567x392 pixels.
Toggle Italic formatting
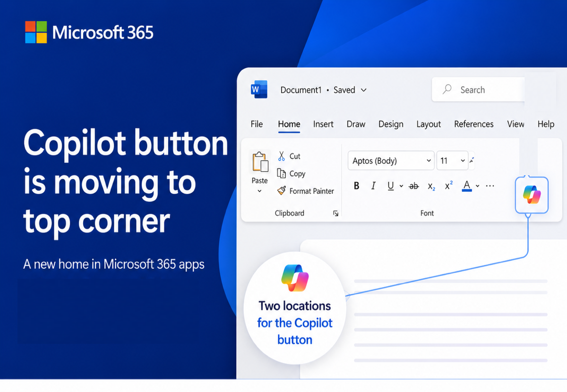[373, 186]
